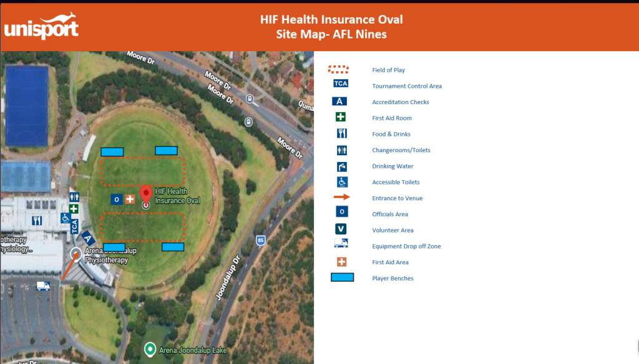Click the red HIF Health Insurance Oval pin

[146, 194]
